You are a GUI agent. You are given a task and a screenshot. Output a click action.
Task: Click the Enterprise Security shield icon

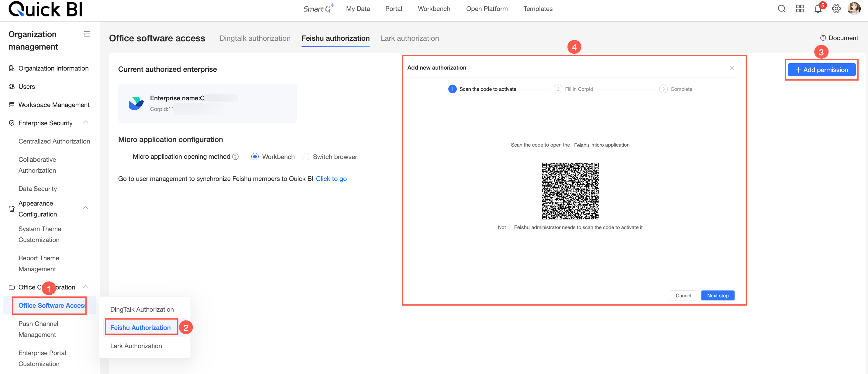click(12, 123)
